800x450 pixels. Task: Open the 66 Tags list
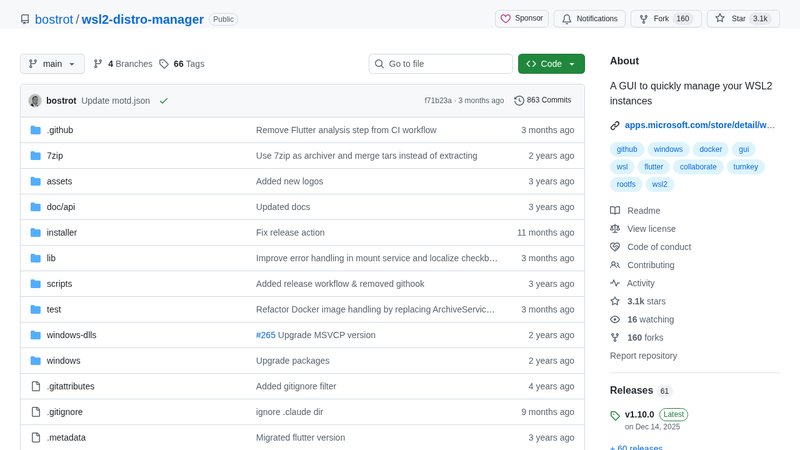click(181, 64)
